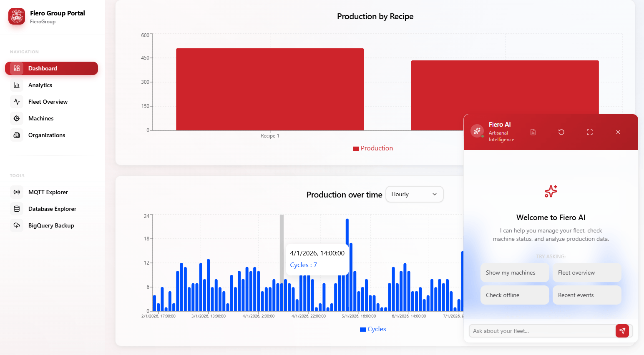Image resolution: width=644 pixels, height=355 pixels.
Task: Send a message with the paper plane icon
Action: click(622, 330)
